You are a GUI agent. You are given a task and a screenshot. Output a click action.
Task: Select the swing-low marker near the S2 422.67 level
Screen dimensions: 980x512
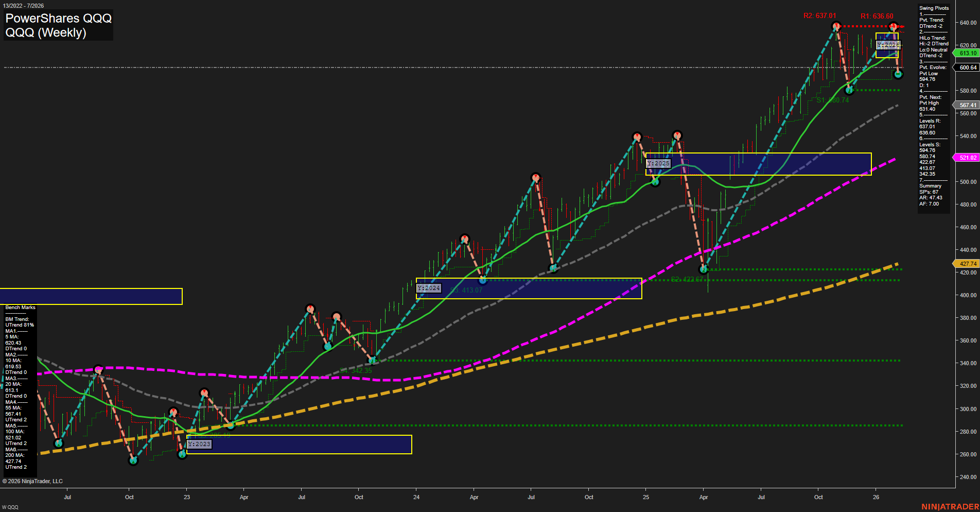[703, 269]
